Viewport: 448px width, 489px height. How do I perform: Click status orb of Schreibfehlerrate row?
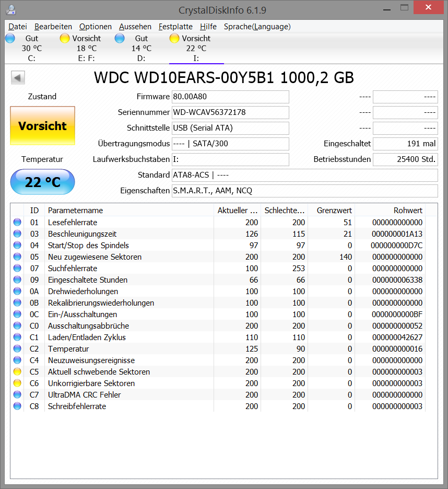click(17, 406)
